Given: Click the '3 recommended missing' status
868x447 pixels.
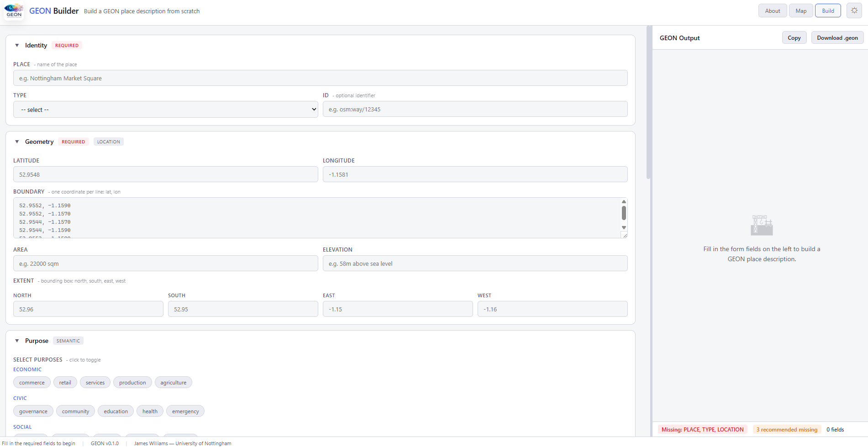Looking at the screenshot, I should (x=787, y=430).
